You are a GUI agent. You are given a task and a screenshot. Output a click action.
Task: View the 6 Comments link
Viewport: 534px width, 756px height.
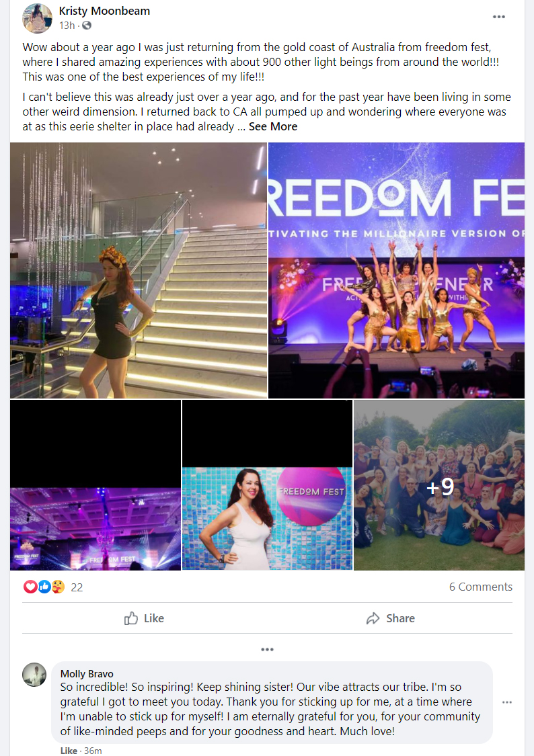480,587
